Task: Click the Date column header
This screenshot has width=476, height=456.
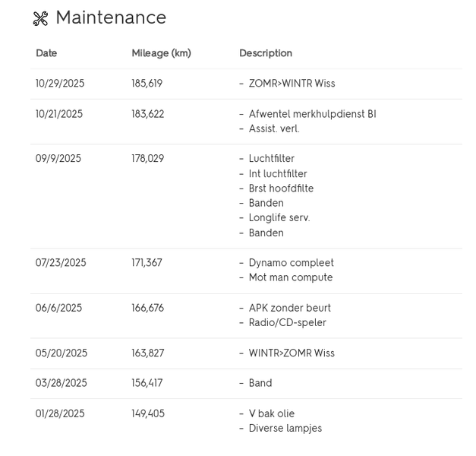Action: click(x=46, y=53)
